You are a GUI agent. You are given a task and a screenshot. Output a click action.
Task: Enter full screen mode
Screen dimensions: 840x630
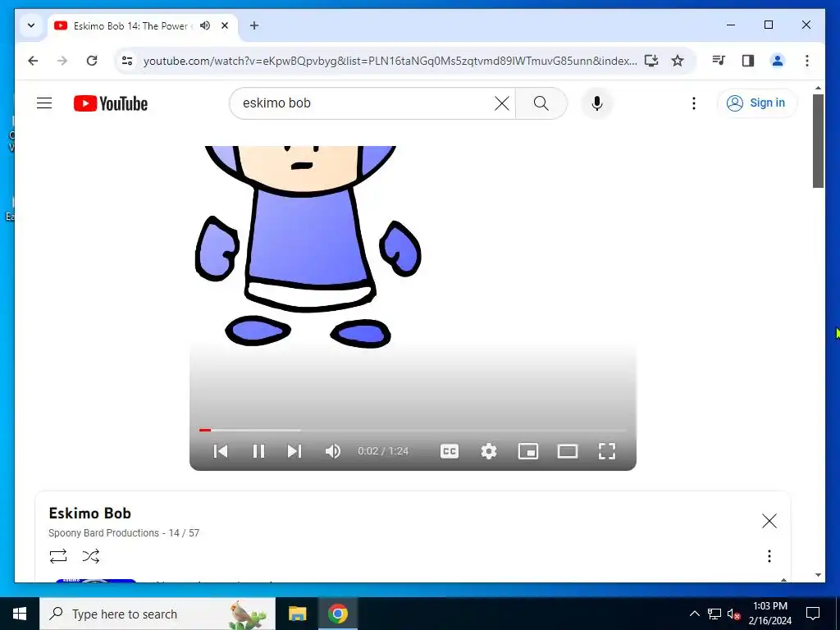point(606,451)
